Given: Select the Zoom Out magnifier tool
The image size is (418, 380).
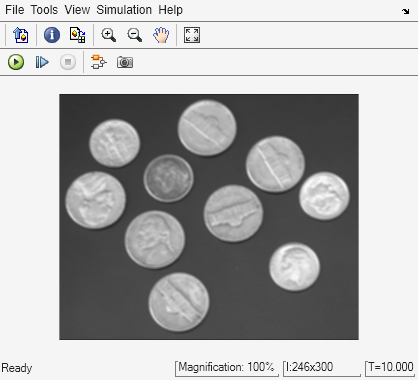Looking at the screenshot, I should point(134,35).
